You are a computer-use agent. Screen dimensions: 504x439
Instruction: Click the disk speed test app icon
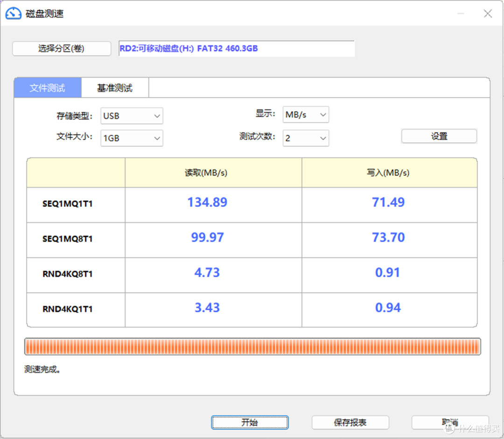pos(14,14)
